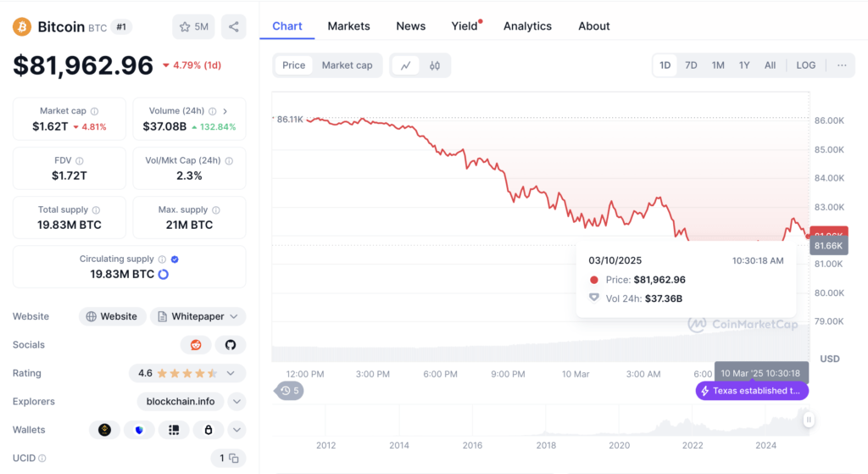Set chart range to 1M

(x=718, y=65)
